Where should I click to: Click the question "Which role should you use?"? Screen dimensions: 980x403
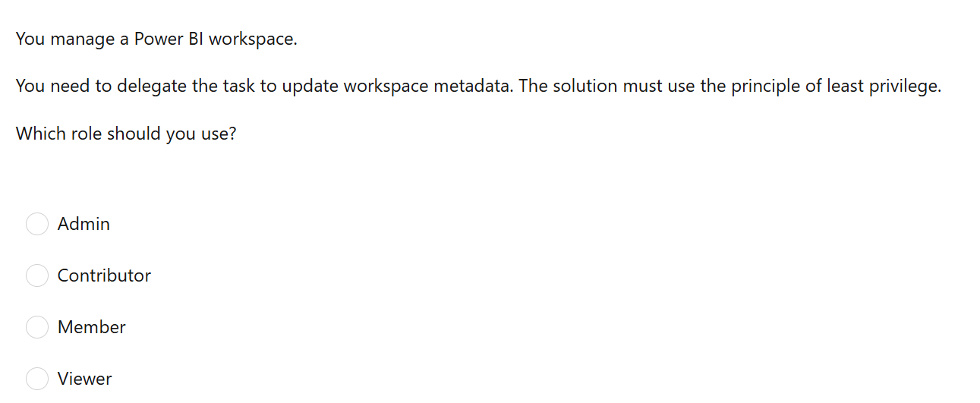tap(126, 134)
